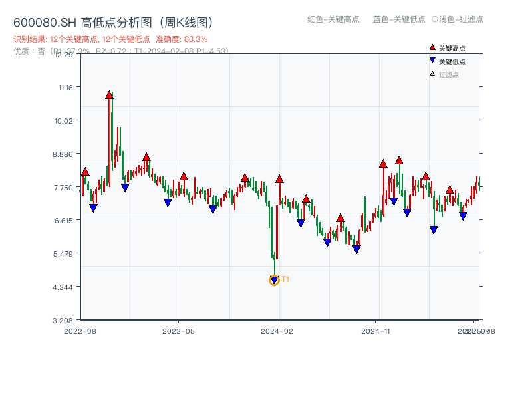Select the orange-circled T1 low marker
The image size is (532, 399).
tap(274, 280)
